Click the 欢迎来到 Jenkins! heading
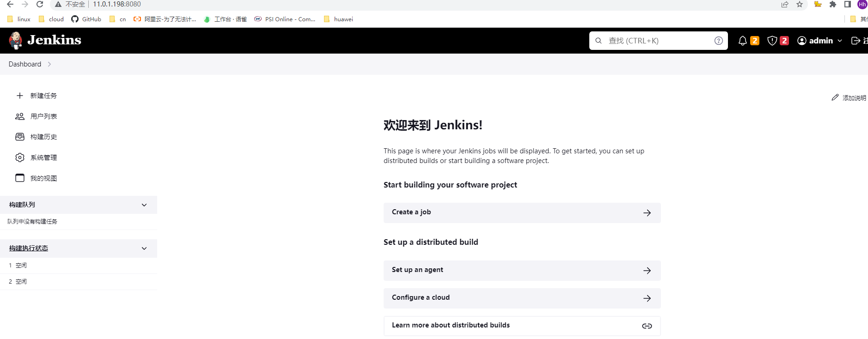The width and height of the screenshot is (868, 339). coord(433,125)
